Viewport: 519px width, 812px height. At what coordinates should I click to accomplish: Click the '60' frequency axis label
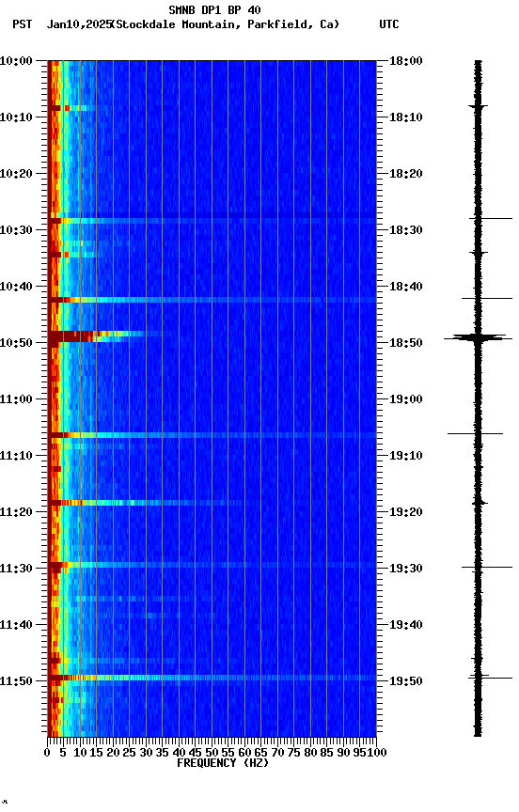pos(244,754)
